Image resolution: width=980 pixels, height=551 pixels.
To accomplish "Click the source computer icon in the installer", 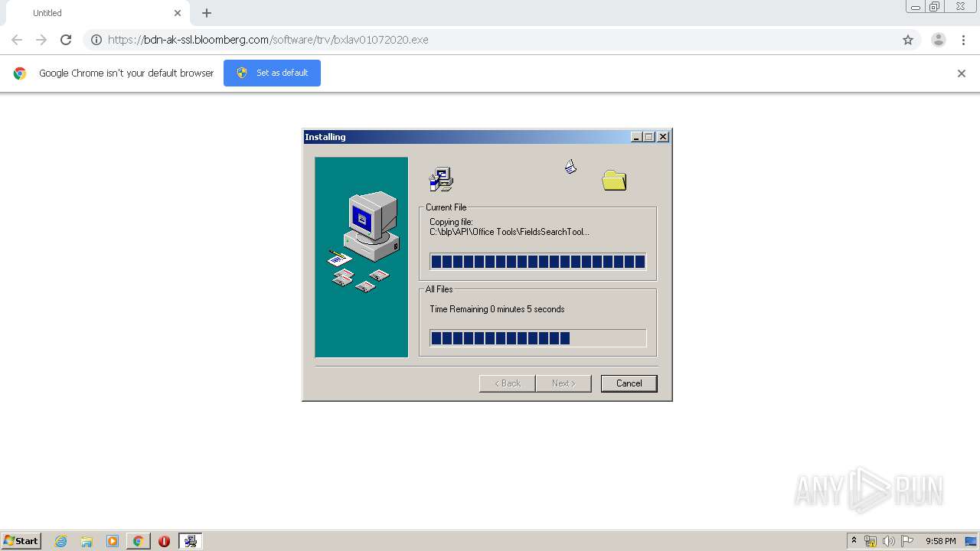I will coord(442,179).
